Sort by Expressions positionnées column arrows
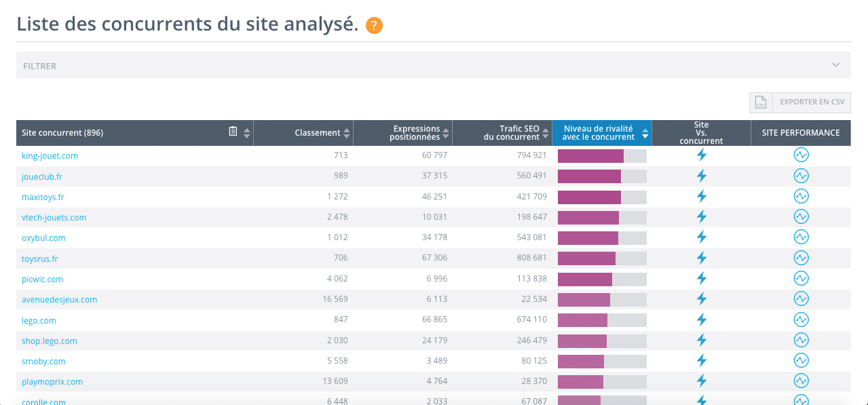 446,133
